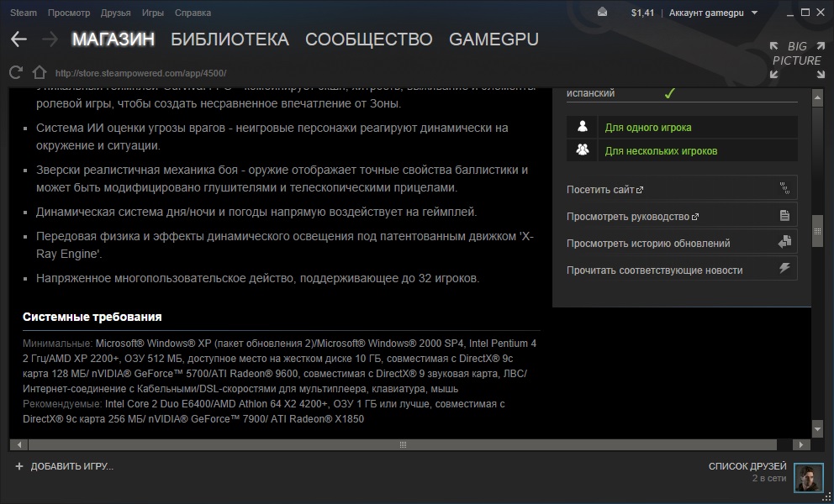Image resolution: width=834 pixels, height=504 pixels.
Task: Click document icon beside Просмотреть руководство
Action: [x=784, y=215]
